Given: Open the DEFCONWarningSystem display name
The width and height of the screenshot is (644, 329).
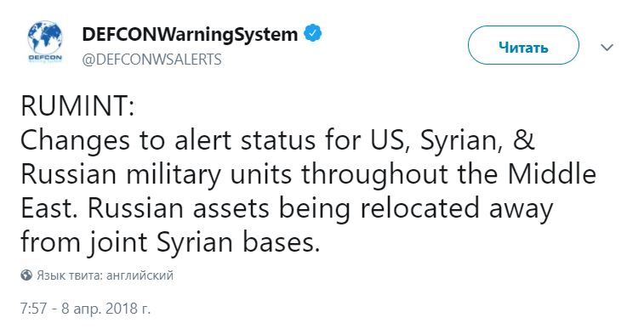Looking at the screenshot, I should (190, 34).
